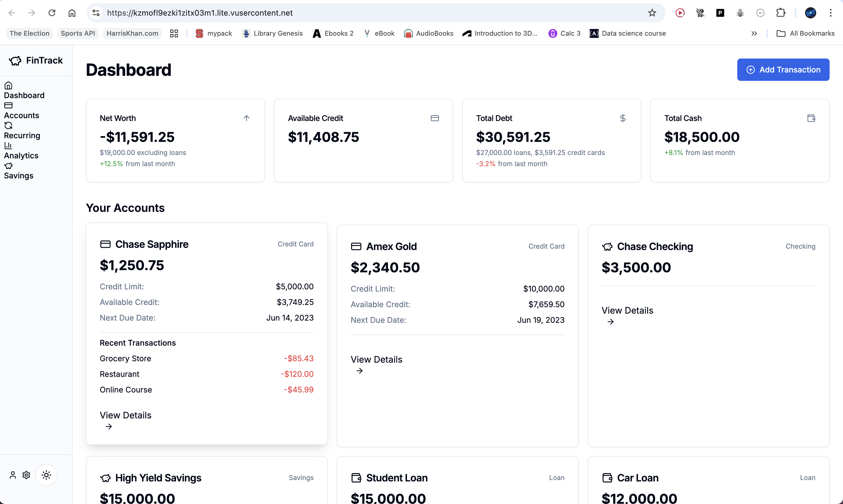The width and height of the screenshot is (843, 504).
Task: Click the Total Debt amount $30,591.25
Action: point(513,137)
